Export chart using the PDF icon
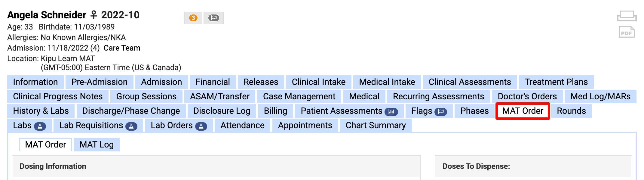644x180 pixels. [x=627, y=32]
